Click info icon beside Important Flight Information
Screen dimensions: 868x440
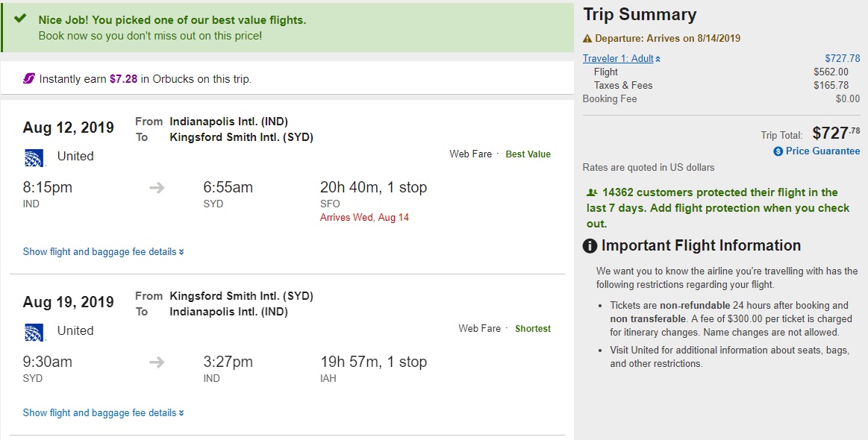(x=590, y=246)
